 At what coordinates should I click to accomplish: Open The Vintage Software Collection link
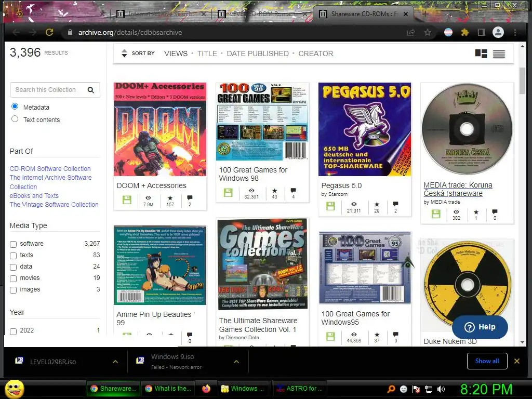[x=54, y=204]
